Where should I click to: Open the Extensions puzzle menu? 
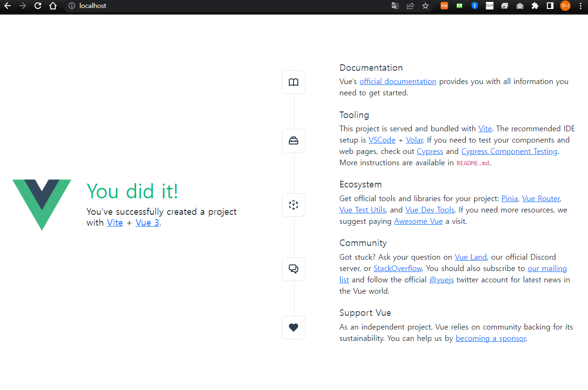[535, 6]
